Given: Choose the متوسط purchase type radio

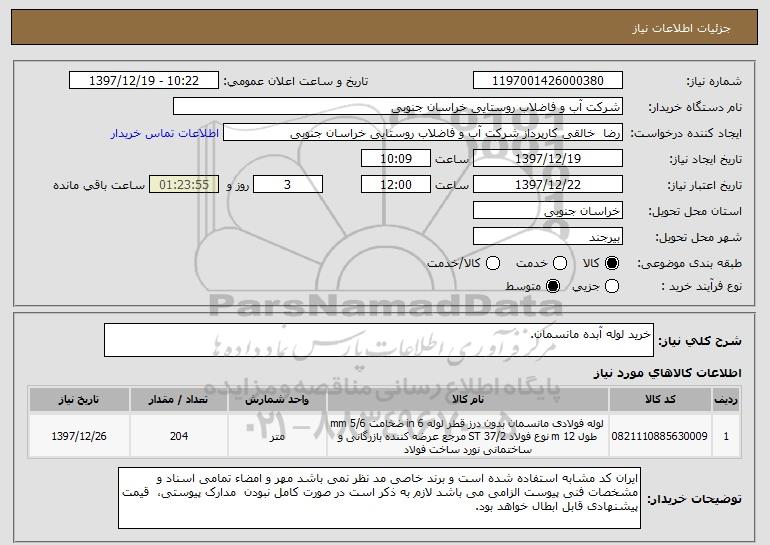Looking at the screenshot, I should coord(553,286).
